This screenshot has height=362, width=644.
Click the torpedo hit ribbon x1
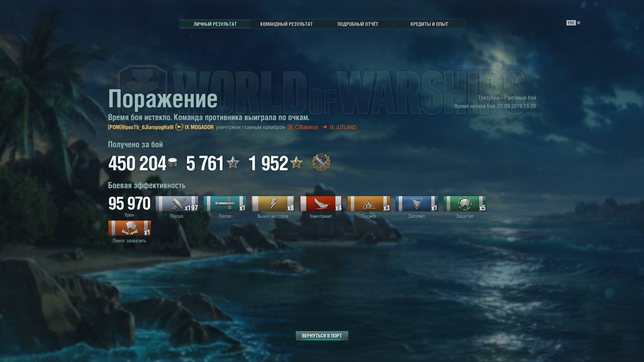225,204
